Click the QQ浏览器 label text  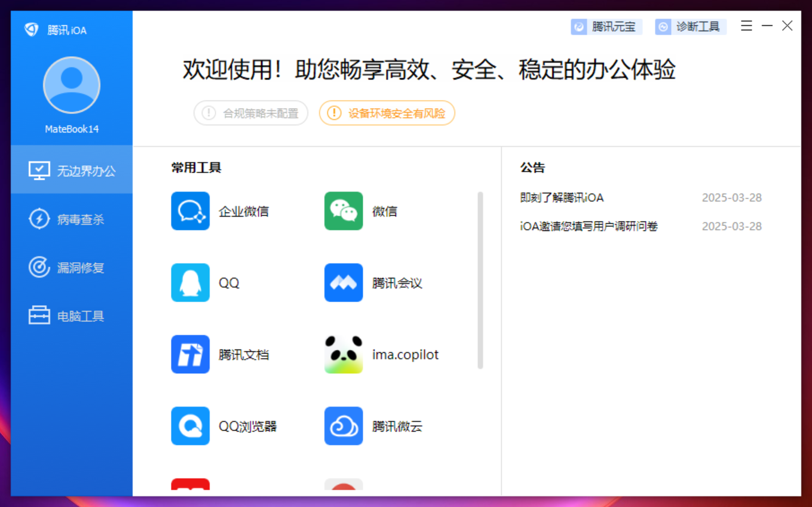[248, 426]
